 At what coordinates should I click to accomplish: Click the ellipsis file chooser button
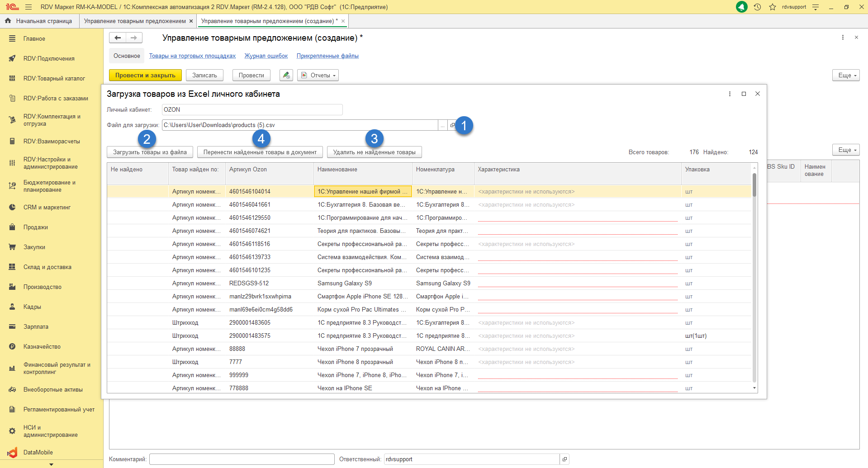[x=442, y=125]
